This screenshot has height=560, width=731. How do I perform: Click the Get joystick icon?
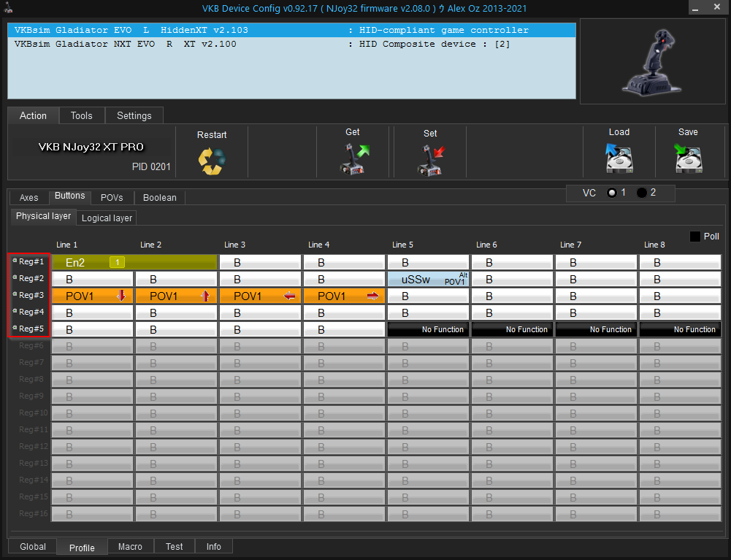pyautogui.click(x=354, y=158)
